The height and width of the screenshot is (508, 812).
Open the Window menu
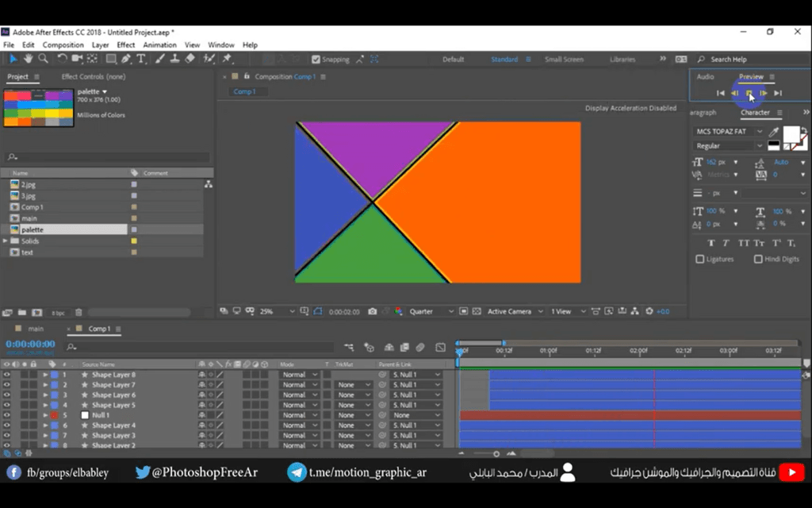221,45
